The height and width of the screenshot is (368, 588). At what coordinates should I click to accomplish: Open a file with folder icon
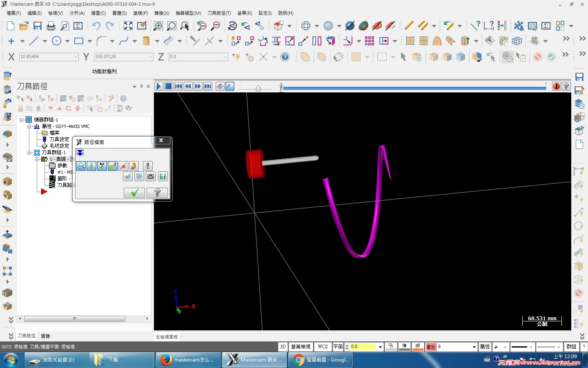pyautogui.click(x=24, y=26)
